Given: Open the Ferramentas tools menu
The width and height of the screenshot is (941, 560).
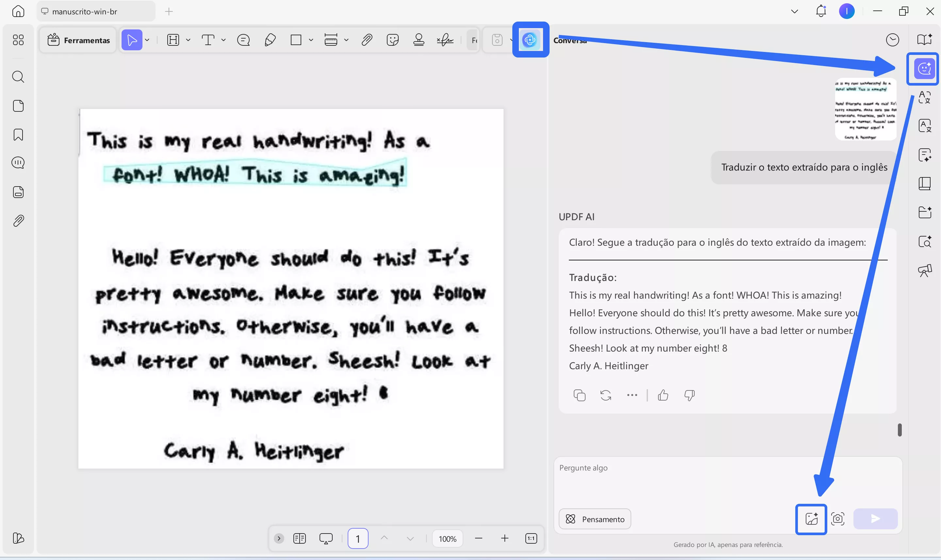Looking at the screenshot, I should [x=78, y=40].
